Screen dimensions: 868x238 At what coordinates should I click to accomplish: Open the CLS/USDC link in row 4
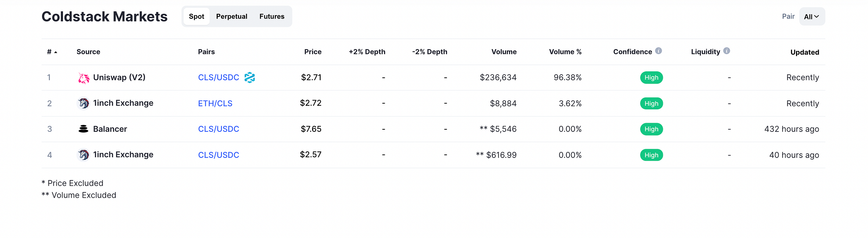[218, 155]
